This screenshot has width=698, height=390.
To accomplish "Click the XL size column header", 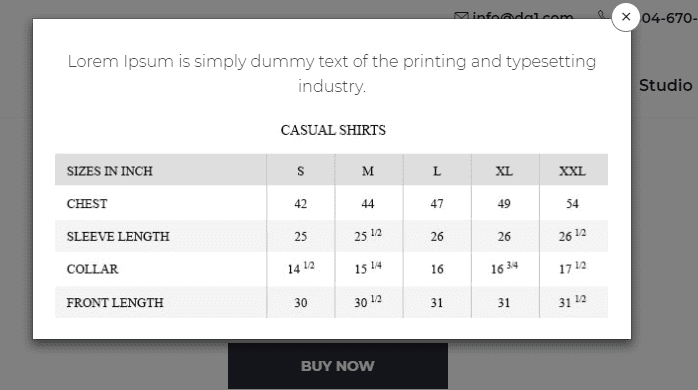I will click(x=505, y=171).
